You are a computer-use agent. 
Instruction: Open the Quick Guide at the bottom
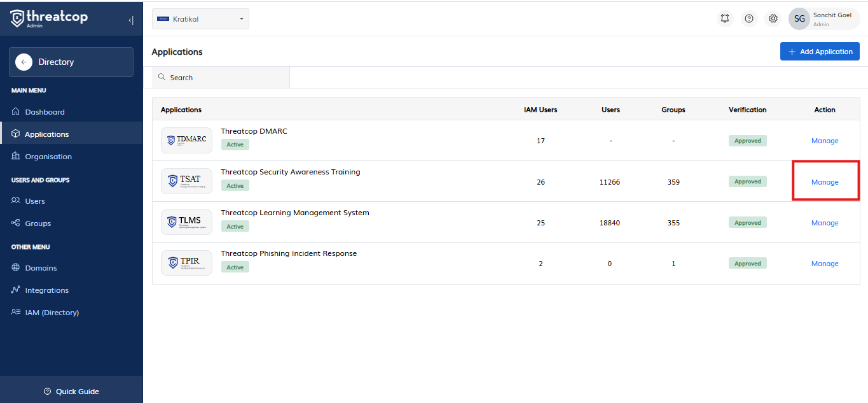coord(71,392)
